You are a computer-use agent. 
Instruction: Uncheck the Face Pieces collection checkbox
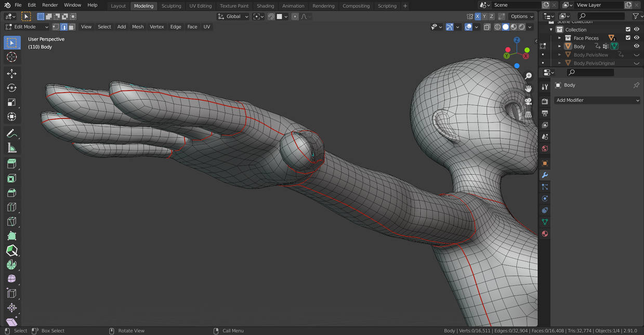[628, 38]
